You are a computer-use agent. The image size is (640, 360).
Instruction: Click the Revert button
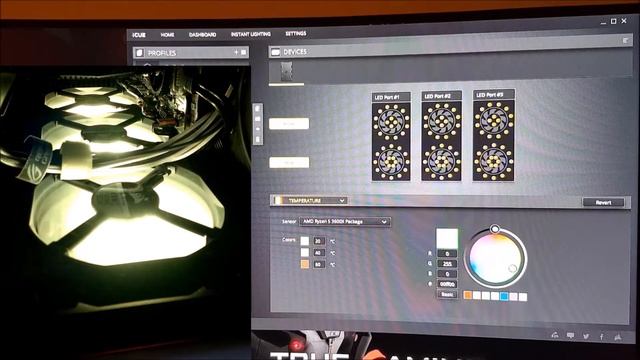(603, 202)
